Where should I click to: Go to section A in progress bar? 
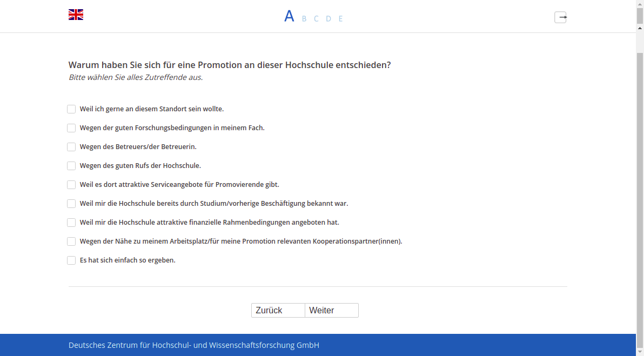coord(289,16)
